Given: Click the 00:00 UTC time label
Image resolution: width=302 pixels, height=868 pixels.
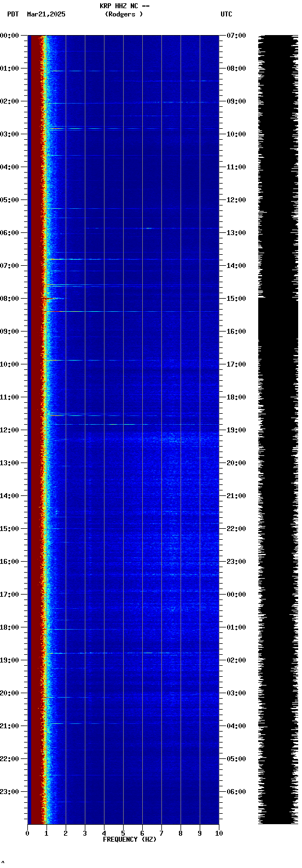Looking at the screenshot, I should tap(236, 595).
